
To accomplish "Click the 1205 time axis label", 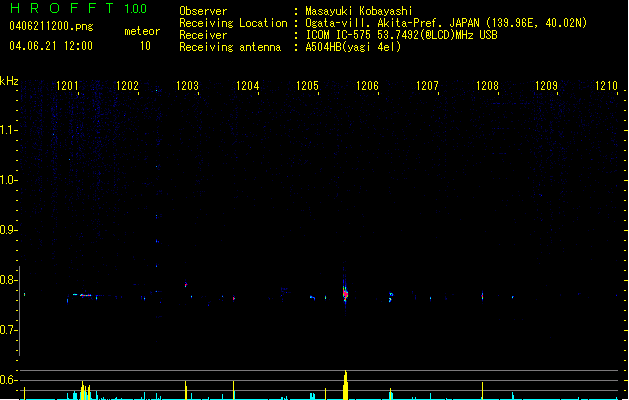I will coord(307,85).
